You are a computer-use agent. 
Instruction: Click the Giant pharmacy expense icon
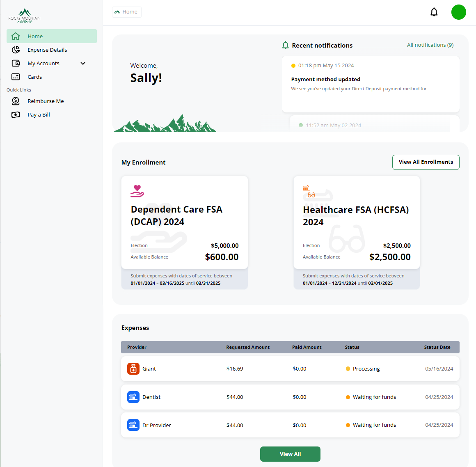coord(133,369)
